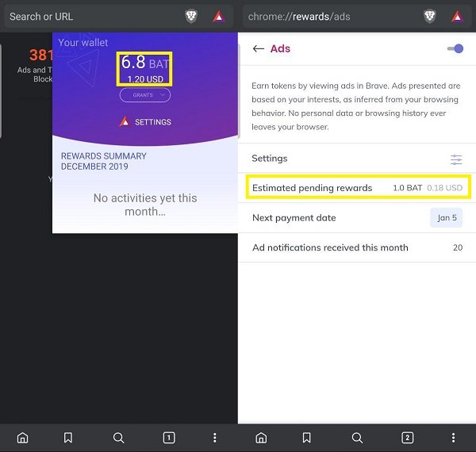Viewport: 476px width, 452px height.
Task: Tap the chrome://rewards/ads address bar
Action: pyautogui.click(x=357, y=17)
